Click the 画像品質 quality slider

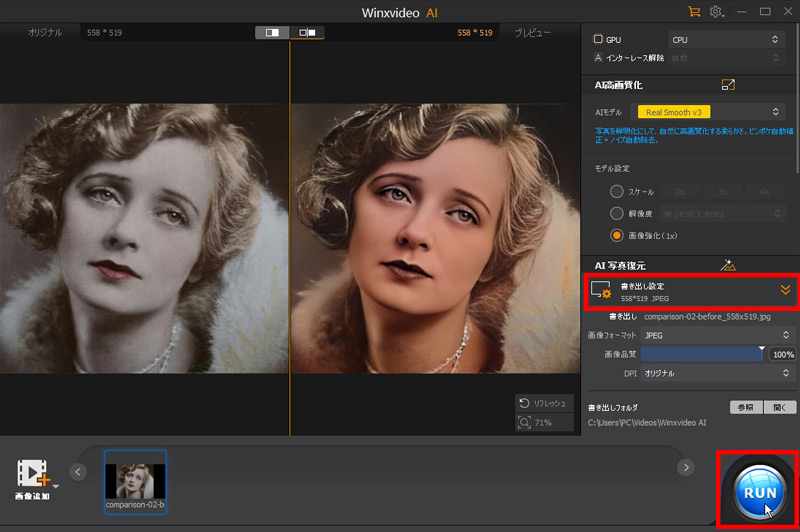[703, 354]
